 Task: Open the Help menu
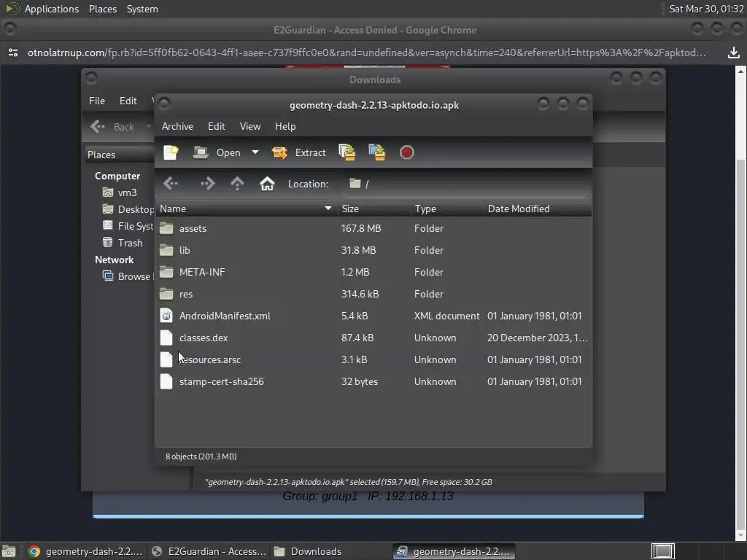point(285,126)
